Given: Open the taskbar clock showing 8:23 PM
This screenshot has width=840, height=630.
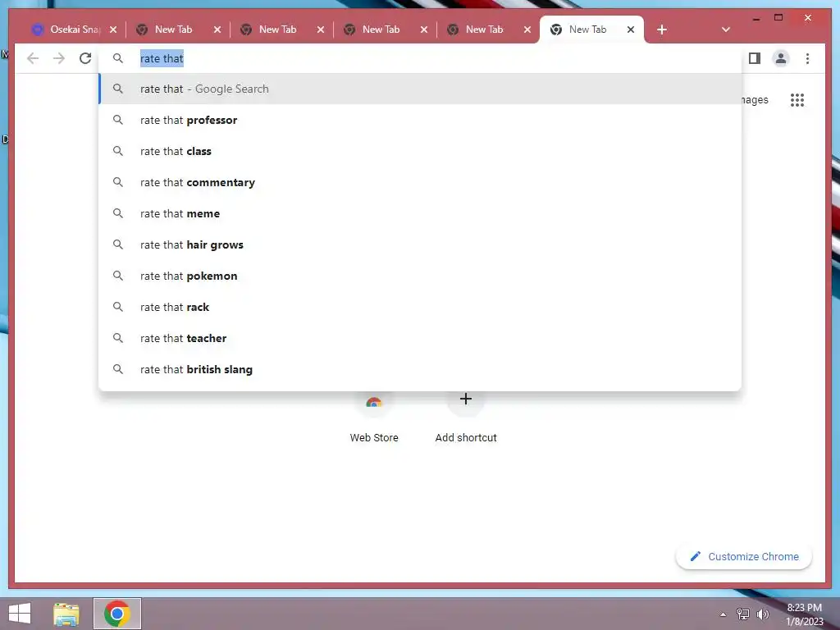Looking at the screenshot, I should click(x=804, y=614).
